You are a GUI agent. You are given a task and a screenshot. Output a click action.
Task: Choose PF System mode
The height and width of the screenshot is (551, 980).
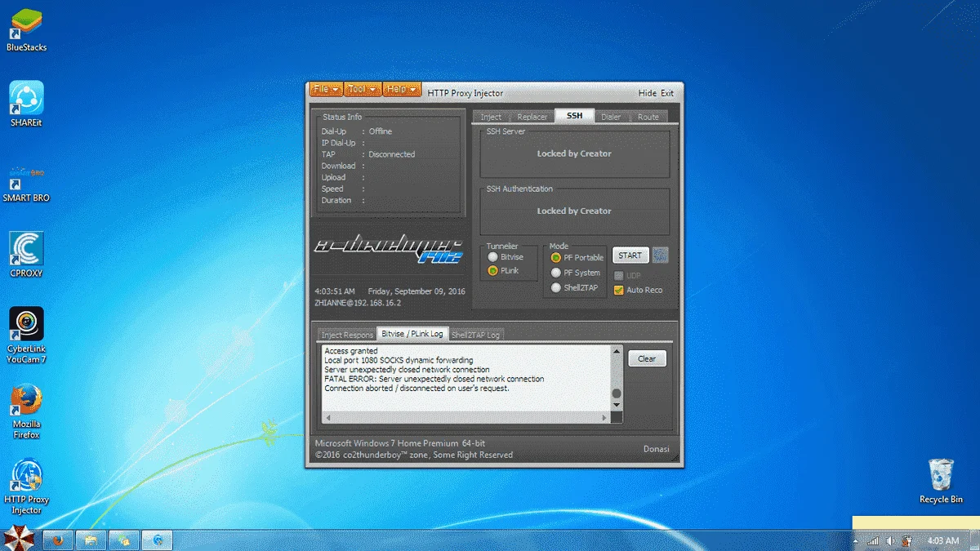tap(576, 273)
